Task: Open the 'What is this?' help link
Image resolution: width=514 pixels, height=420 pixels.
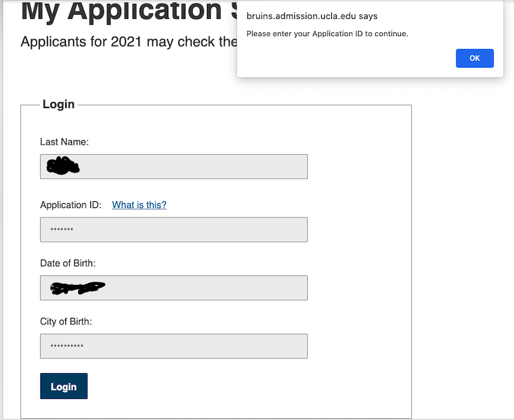Action: [139, 205]
